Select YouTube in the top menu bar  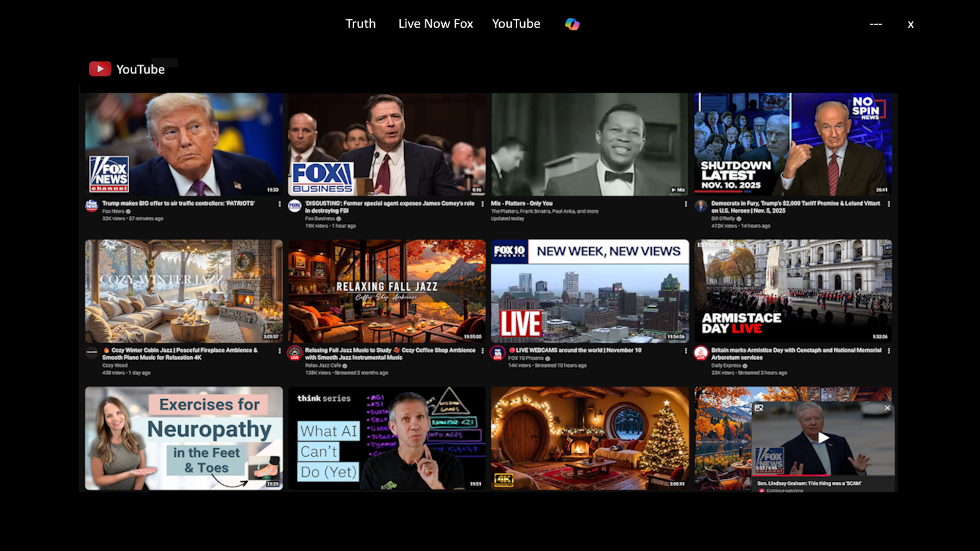(516, 24)
